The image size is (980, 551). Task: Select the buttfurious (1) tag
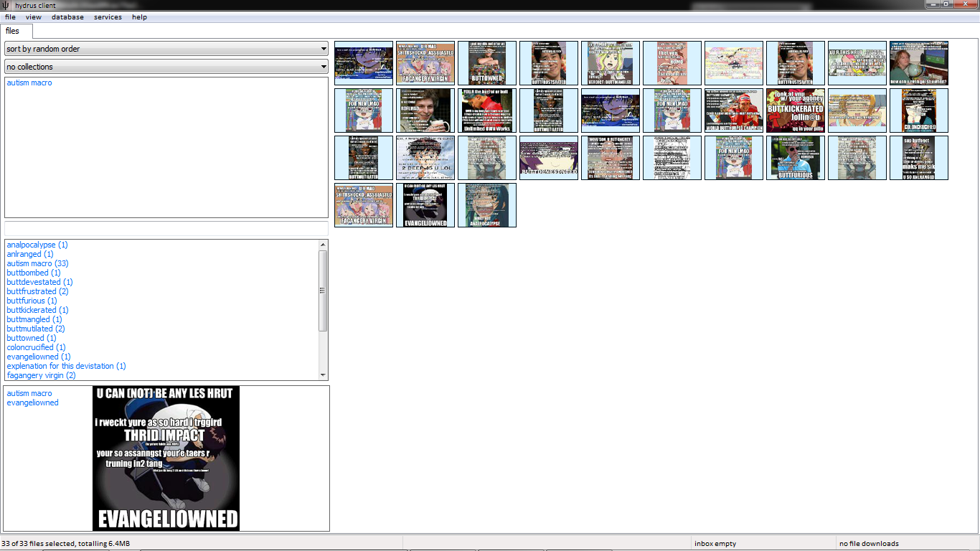[x=32, y=301]
